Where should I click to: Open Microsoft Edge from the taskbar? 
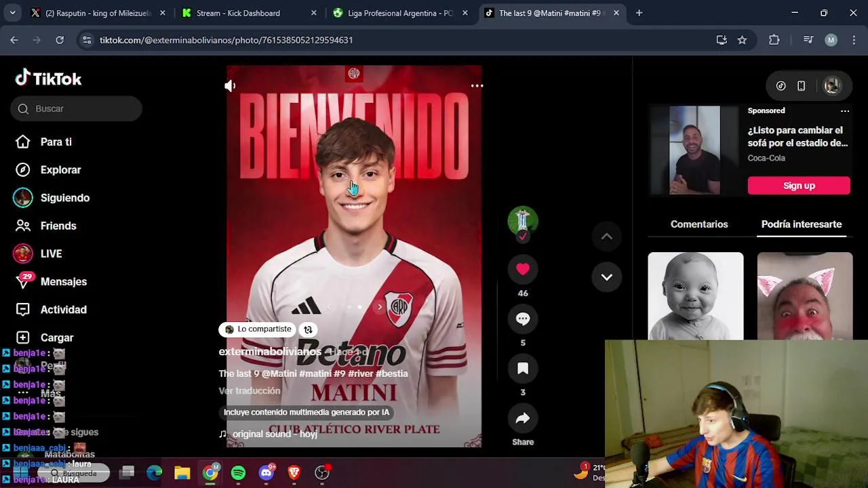[155, 472]
